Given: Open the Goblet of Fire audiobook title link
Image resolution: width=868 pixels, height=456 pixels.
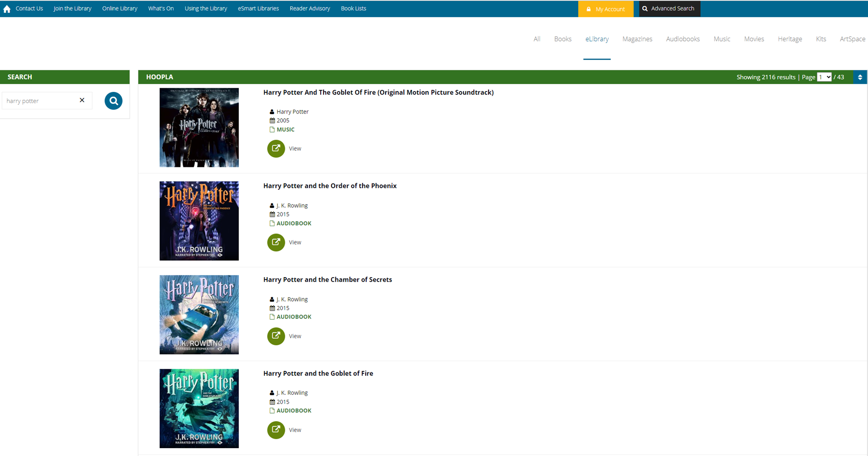Looking at the screenshot, I should pyautogui.click(x=318, y=373).
